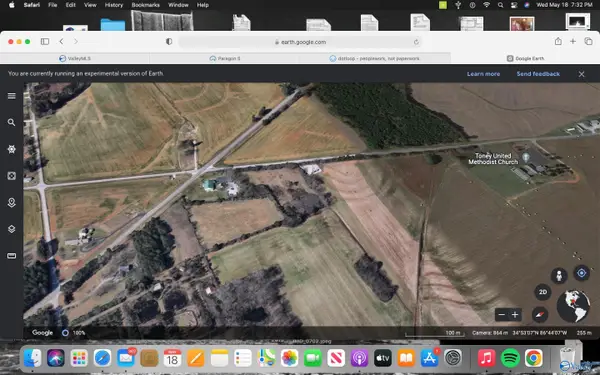
Task: Click the Earth search magnifier icon
Action: (11, 122)
